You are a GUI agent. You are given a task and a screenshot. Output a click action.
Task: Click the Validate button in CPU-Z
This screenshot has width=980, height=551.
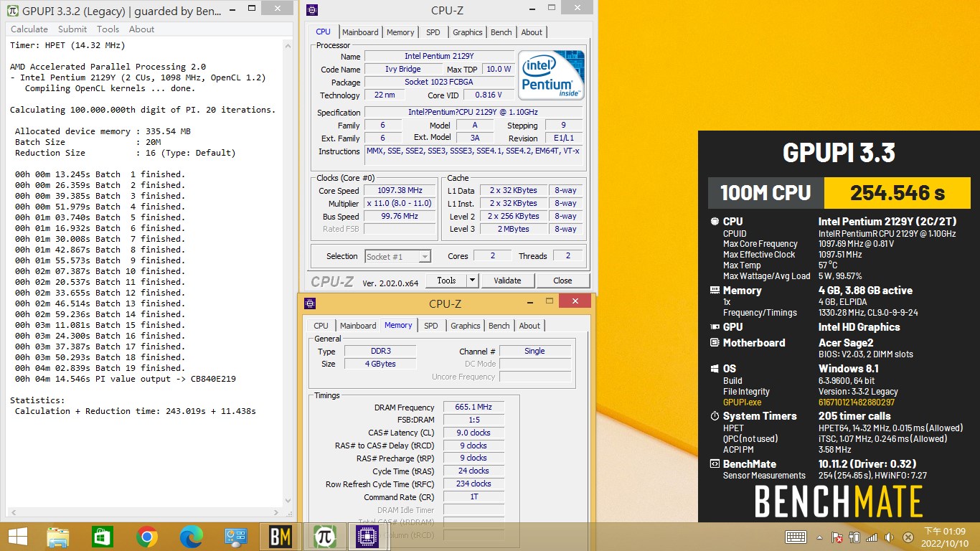coord(507,281)
